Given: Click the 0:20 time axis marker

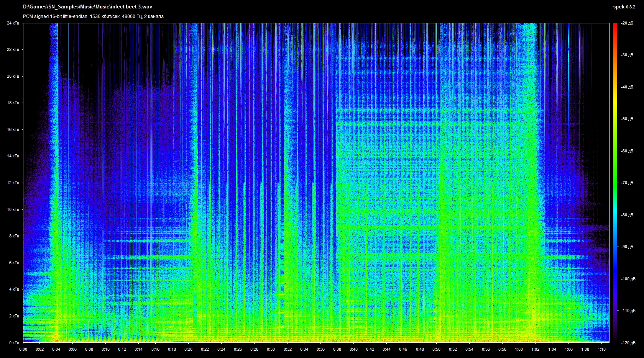Looking at the screenshot, I should (x=188, y=349).
